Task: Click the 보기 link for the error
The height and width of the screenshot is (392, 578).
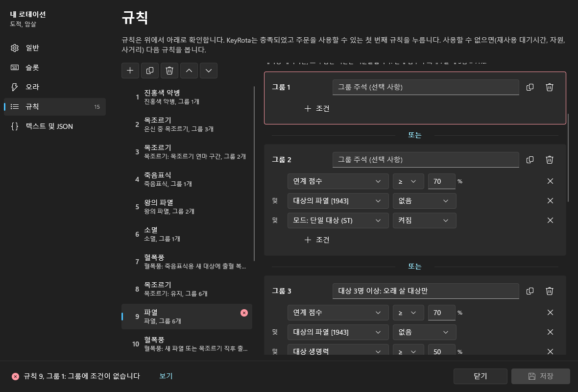Action: pos(166,376)
